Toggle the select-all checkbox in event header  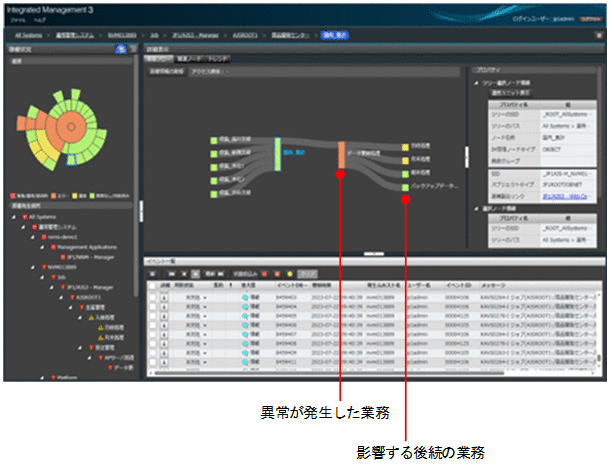click(153, 285)
